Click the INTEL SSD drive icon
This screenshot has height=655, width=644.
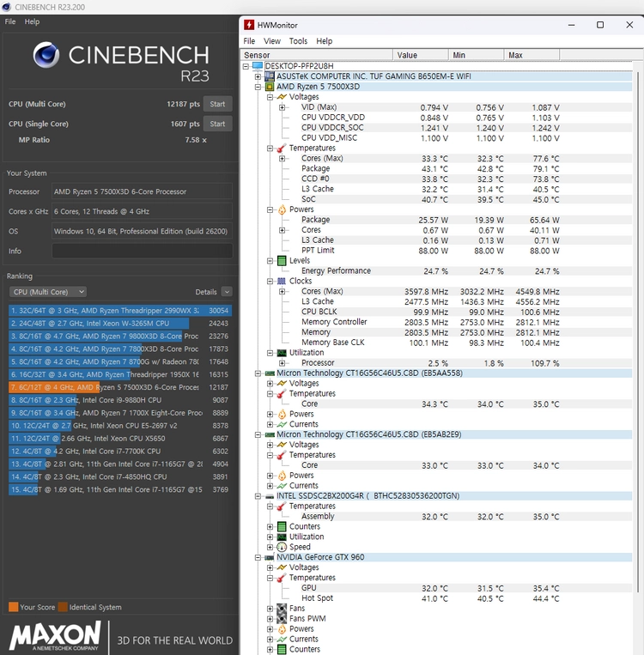(x=270, y=496)
